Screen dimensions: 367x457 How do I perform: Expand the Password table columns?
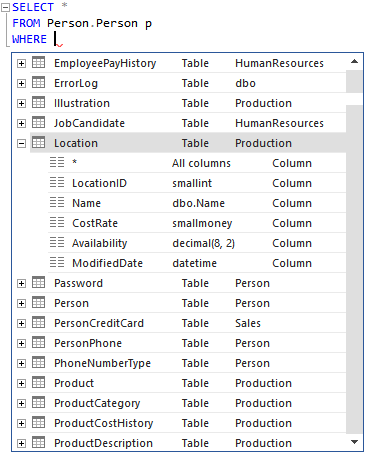pos(21,283)
